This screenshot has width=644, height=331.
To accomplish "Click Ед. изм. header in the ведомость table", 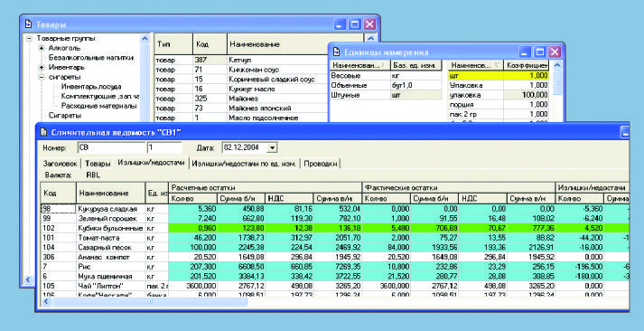I will (157, 193).
